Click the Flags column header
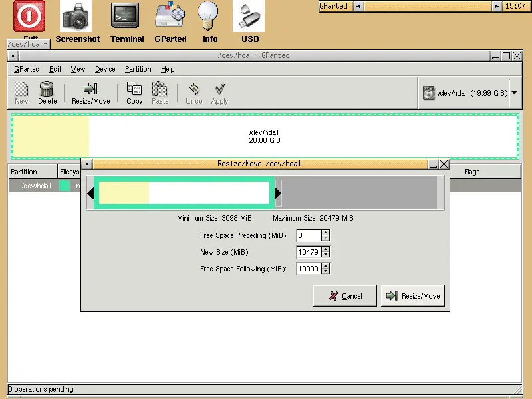This screenshot has height=399, width=532. pyautogui.click(x=485, y=172)
